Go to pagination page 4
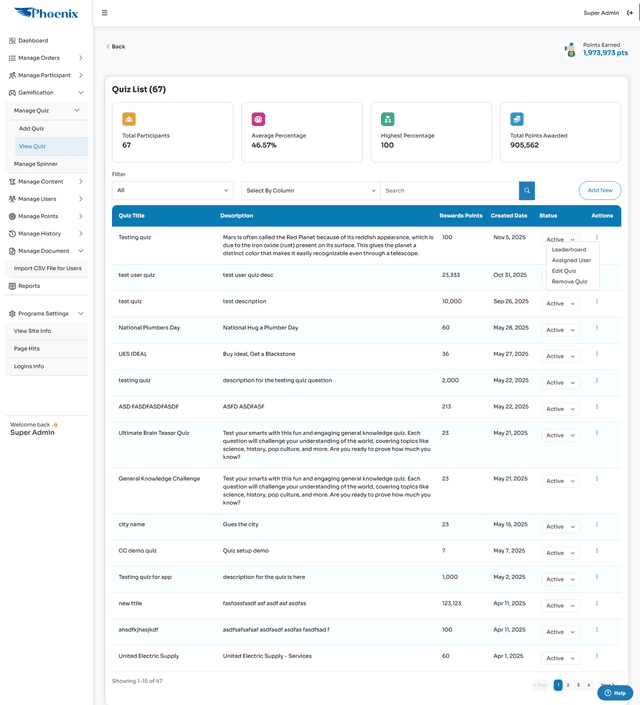This screenshot has height=705, width=640. tap(589, 685)
